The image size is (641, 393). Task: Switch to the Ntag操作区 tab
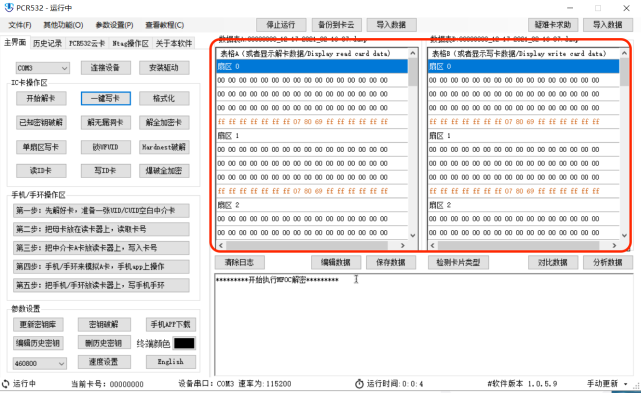130,43
